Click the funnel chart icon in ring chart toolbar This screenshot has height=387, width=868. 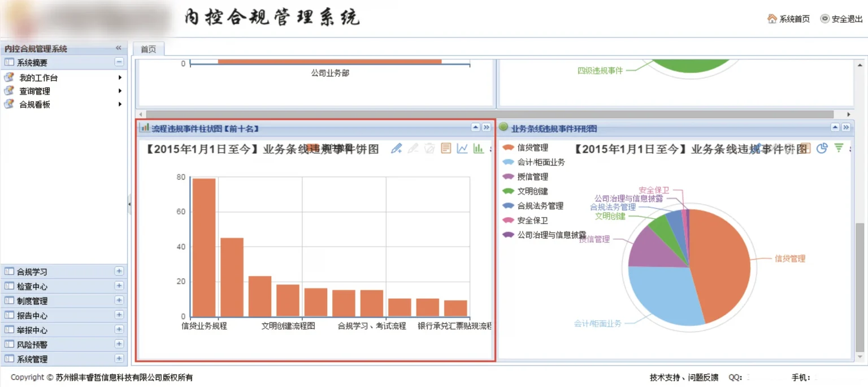839,148
